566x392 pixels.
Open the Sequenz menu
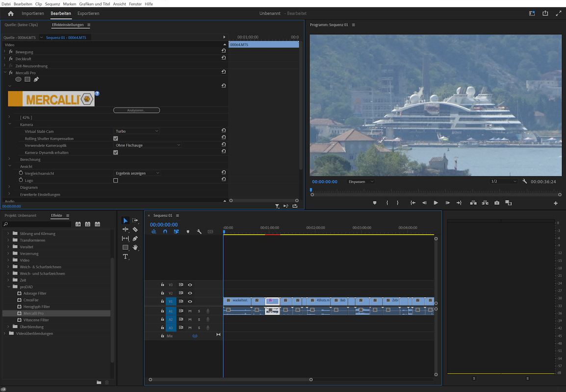(x=52, y=3)
